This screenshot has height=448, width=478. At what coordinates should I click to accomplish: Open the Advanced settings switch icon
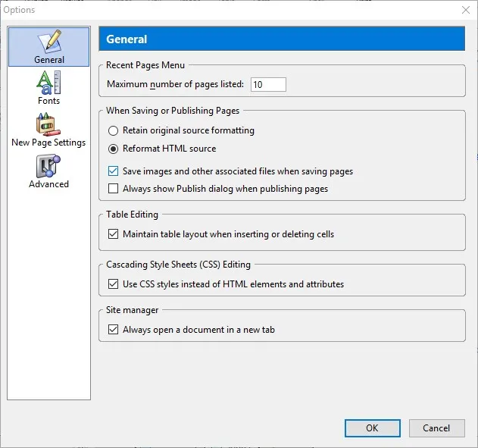(48, 166)
